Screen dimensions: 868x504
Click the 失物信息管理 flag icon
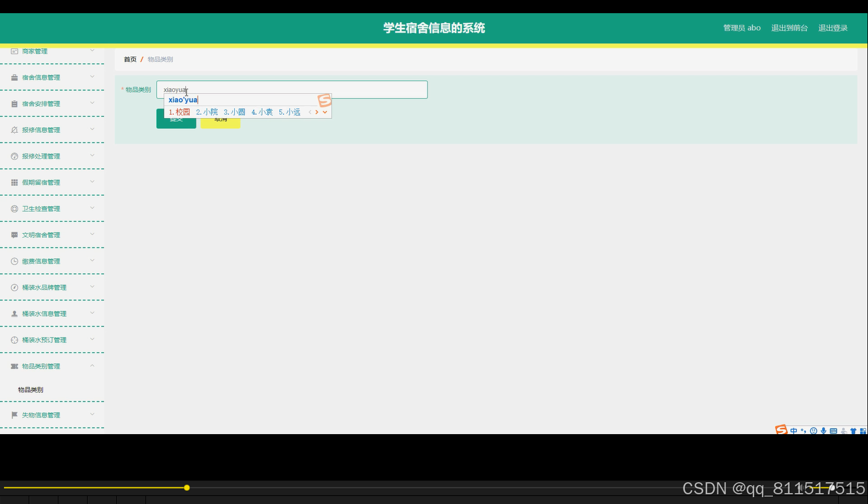14,415
